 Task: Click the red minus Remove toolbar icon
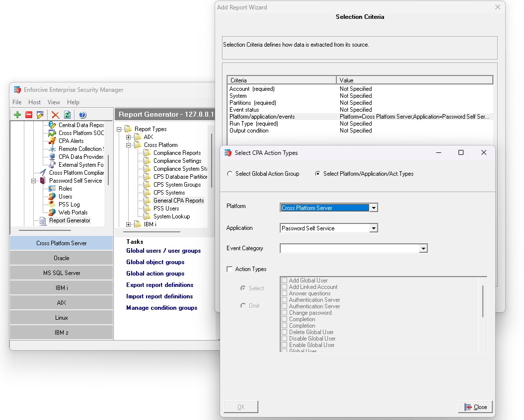(x=29, y=115)
